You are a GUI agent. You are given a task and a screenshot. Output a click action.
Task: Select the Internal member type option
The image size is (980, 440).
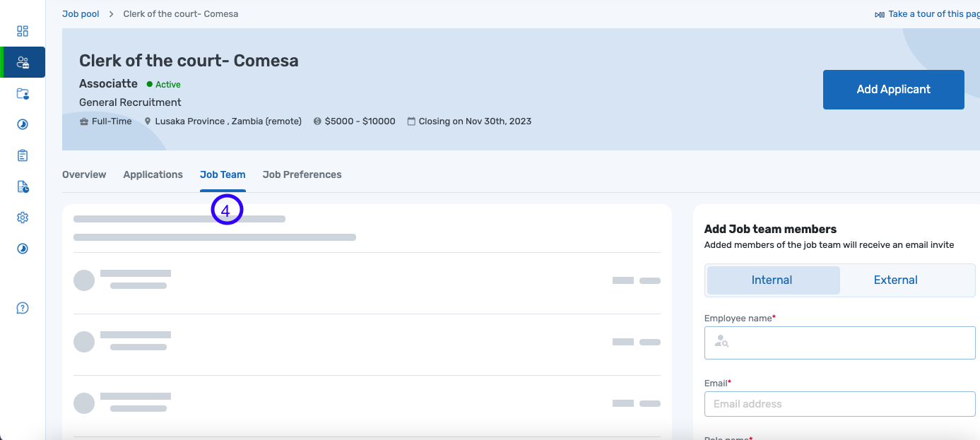[x=772, y=280]
